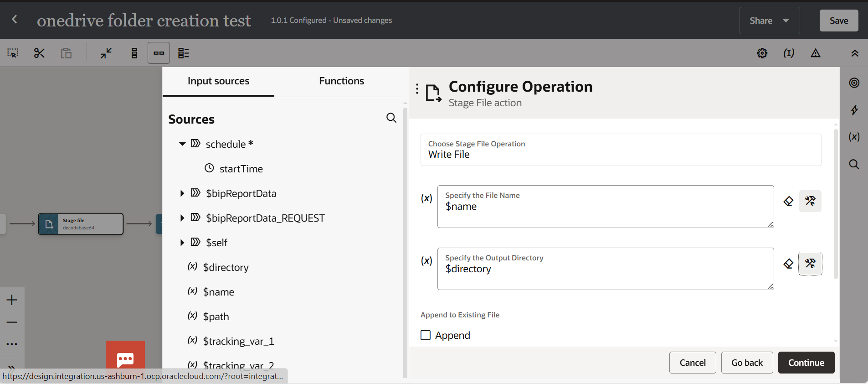Open the red chat feedback button
The width and height of the screenshot is (868, 384).
[125, 359]
